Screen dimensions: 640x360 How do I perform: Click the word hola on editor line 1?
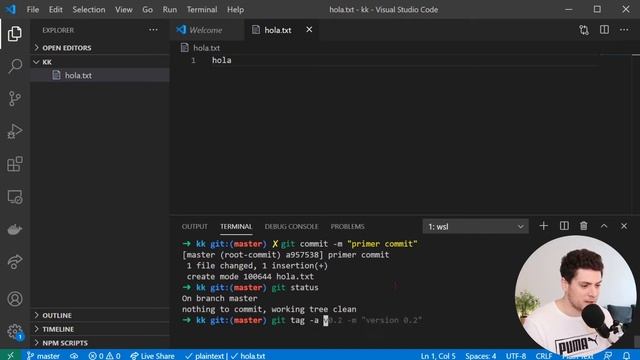pos(222,60)
